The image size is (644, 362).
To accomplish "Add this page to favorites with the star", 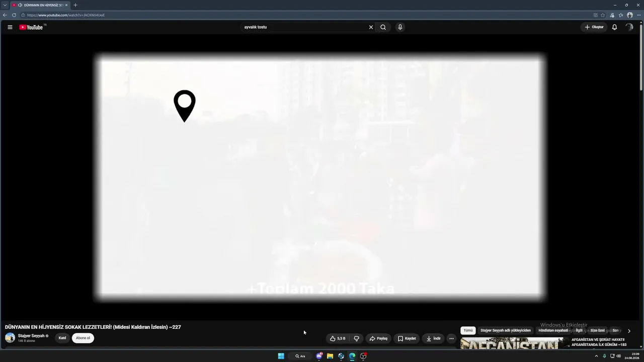I will pyautogui.click(x=603, y=15).
